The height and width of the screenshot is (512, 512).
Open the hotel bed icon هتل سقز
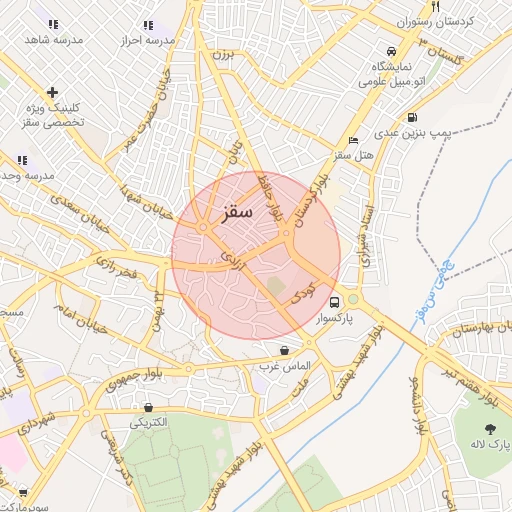point(353,140)
